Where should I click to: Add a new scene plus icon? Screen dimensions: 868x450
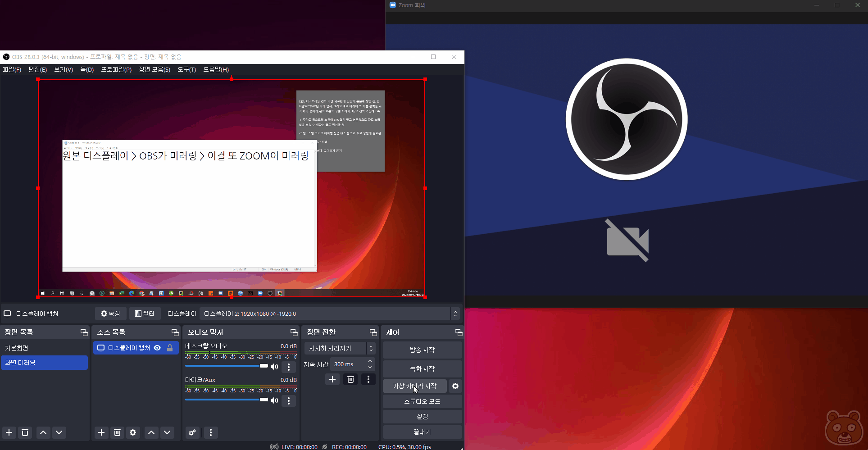tap(9, 432)
